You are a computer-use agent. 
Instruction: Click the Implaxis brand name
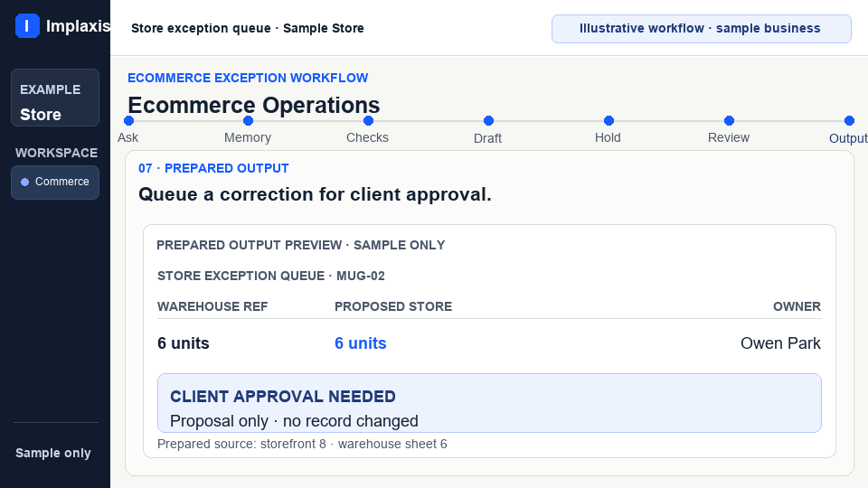[x=78, y=26]
